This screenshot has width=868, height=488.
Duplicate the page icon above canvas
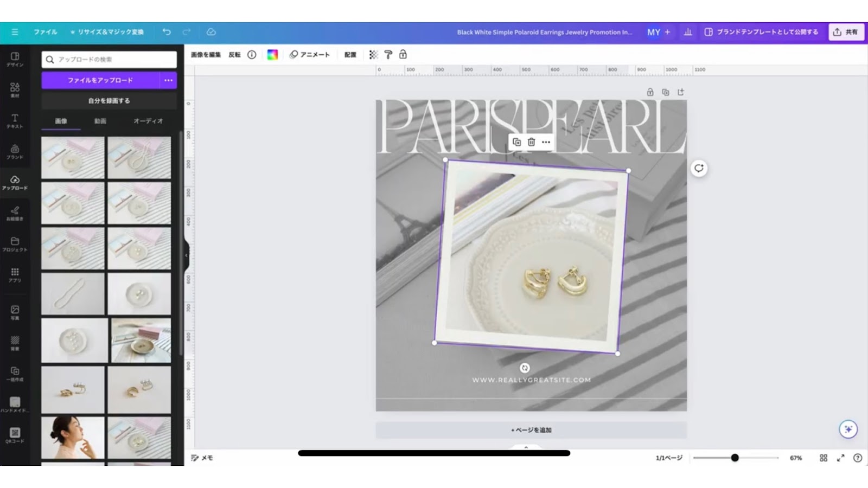[x=666, y=92]
